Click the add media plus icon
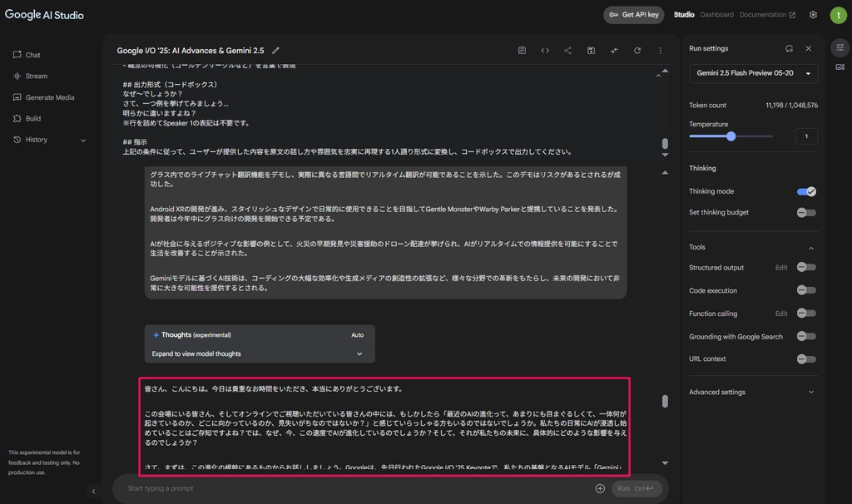Viewport: 852px width, 504px height. click(600, 489)
